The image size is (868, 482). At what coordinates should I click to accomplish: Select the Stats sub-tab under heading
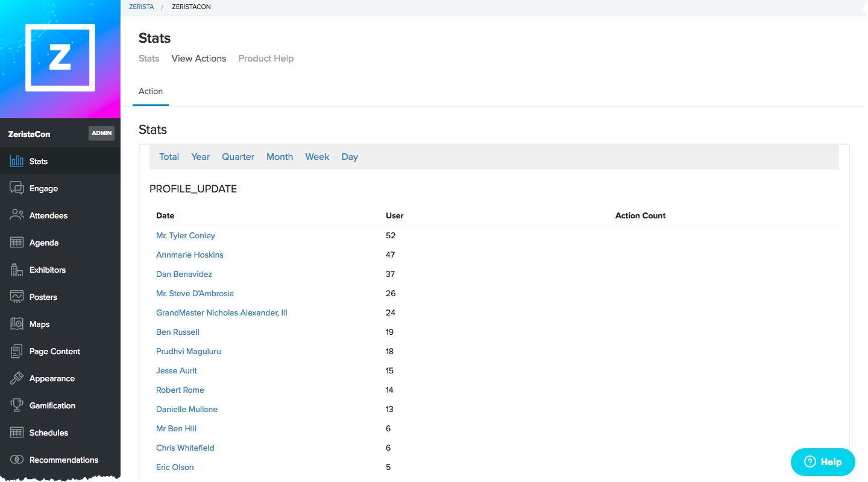click(x=149, y=59)
